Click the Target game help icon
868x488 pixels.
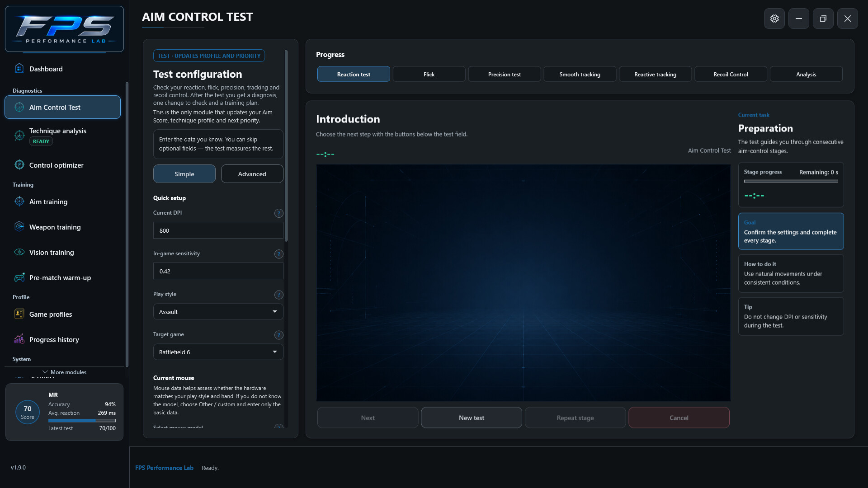(x=278, y=335)
